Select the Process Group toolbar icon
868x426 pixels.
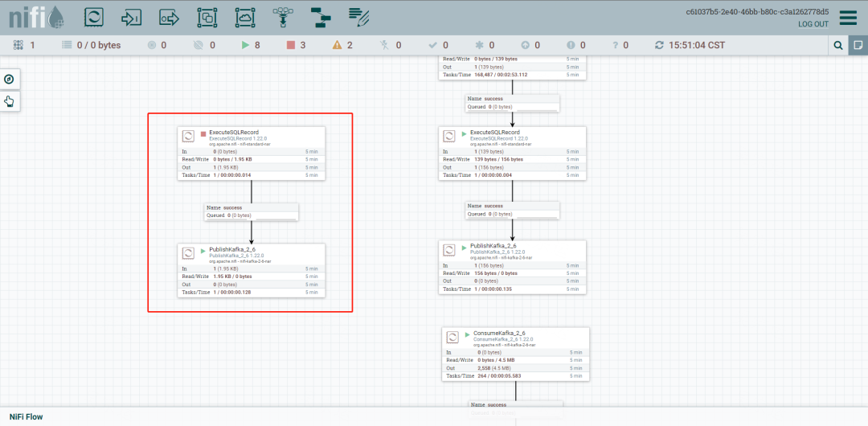point(207,18)
